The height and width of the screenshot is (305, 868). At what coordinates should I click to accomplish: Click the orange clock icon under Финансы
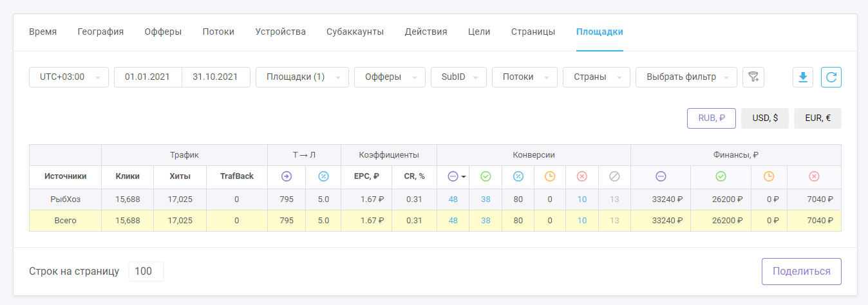tap(769, 176)
